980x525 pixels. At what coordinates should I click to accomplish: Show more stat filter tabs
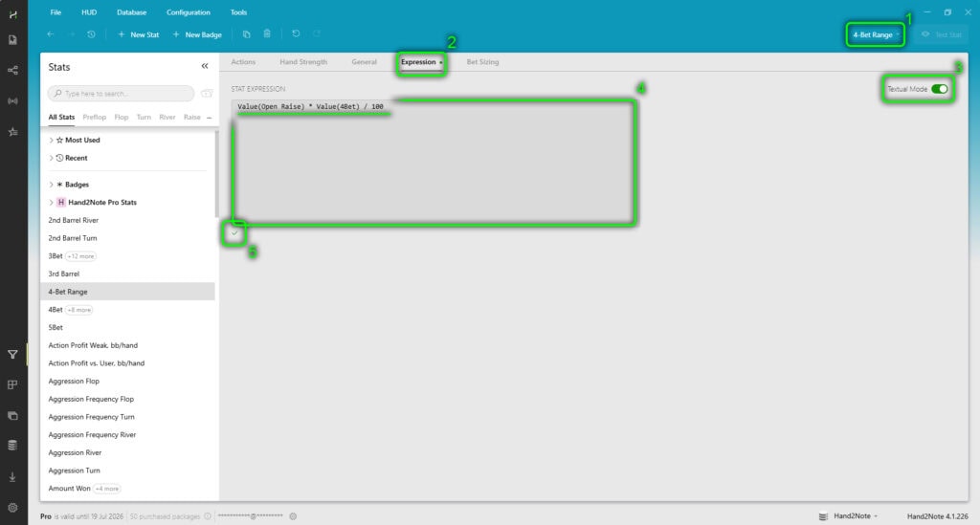210,118
